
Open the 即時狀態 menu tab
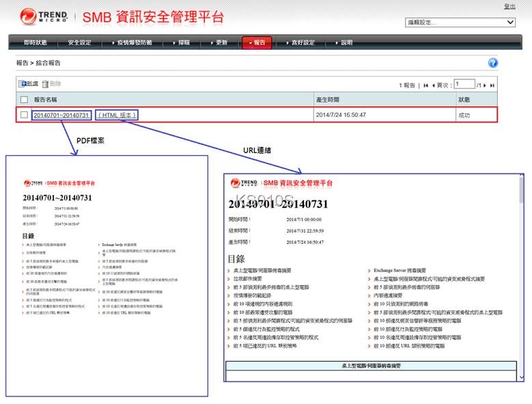click(36, 42)
